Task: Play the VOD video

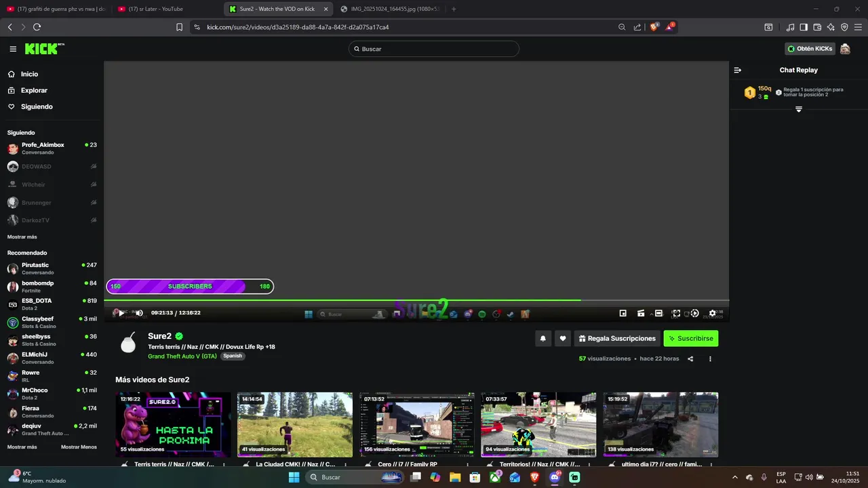Action: click(x=121, y=313)
